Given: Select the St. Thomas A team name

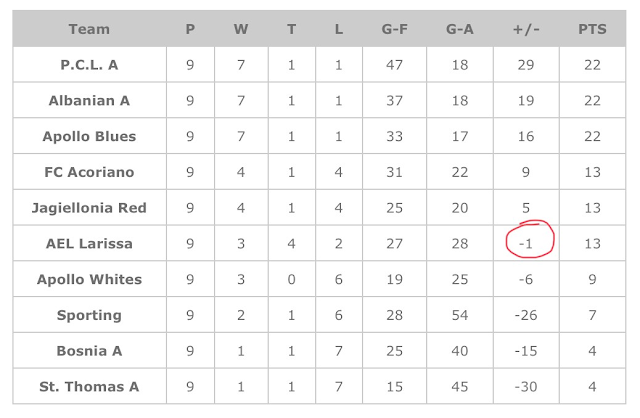Looking at the screenshot, I should (89, 387).
